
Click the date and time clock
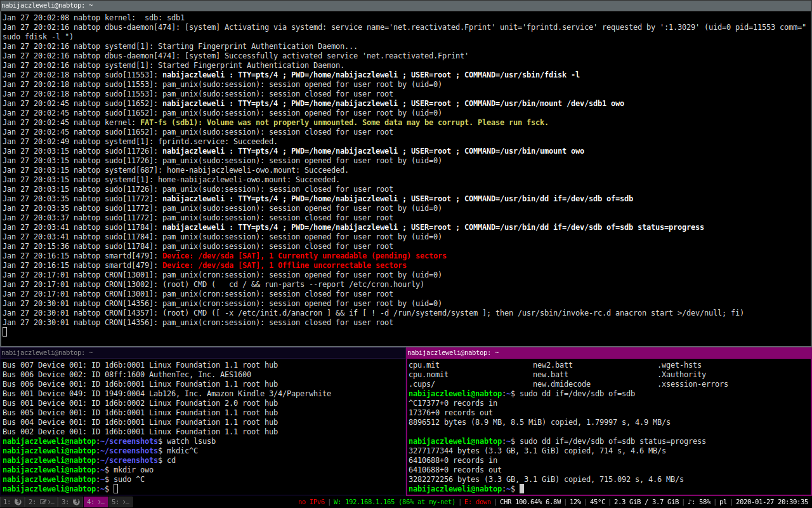(771, 502)
